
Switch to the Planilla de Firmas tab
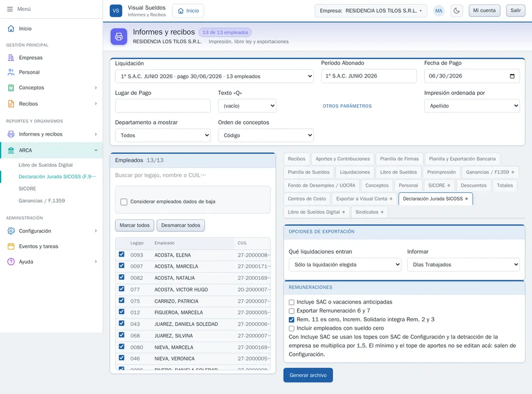(400, 159)
